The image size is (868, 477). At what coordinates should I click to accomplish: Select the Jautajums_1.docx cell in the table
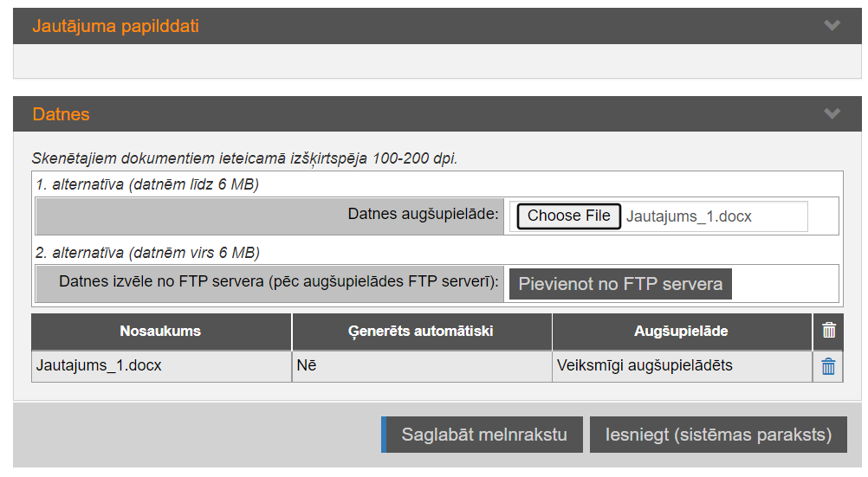coord(99,365)
